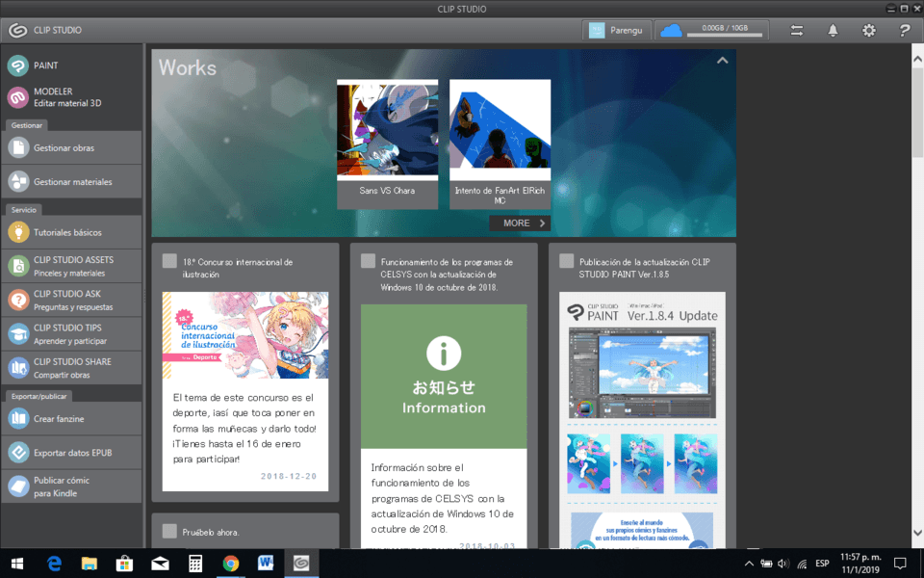Click the scroll down arrow of the page
The image size is (924, 578).
coord(917,533)
